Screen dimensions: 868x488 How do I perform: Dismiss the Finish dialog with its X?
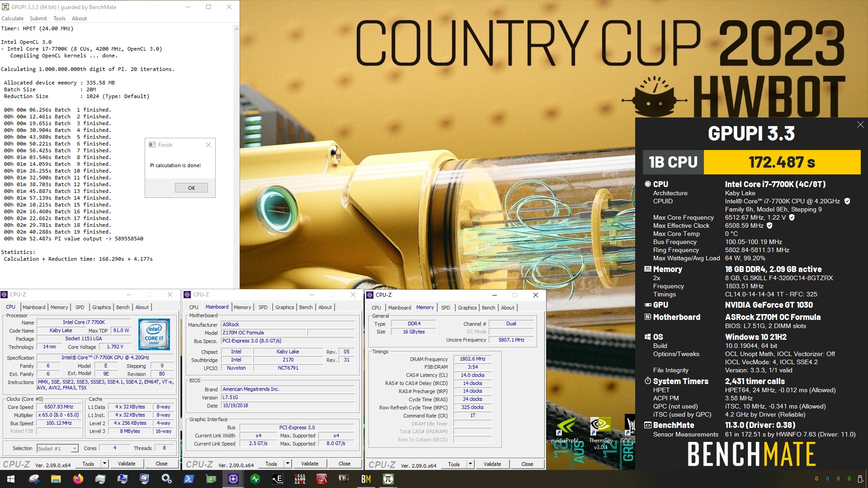pyautogui.click(x=208, y=145)
